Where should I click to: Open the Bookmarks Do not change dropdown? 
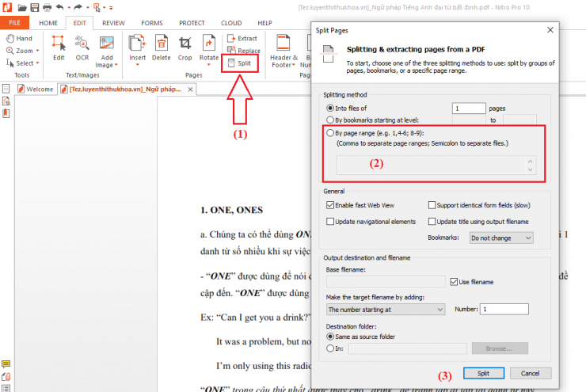tap(500, 237)
